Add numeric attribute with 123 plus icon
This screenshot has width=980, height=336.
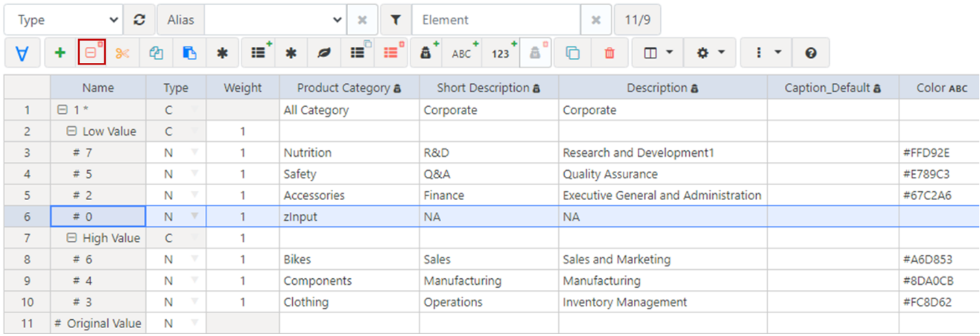(x=501, y=53)
